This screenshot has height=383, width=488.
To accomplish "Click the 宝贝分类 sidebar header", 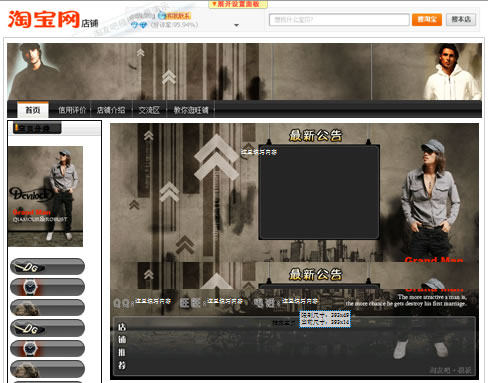I will point(37,128).
